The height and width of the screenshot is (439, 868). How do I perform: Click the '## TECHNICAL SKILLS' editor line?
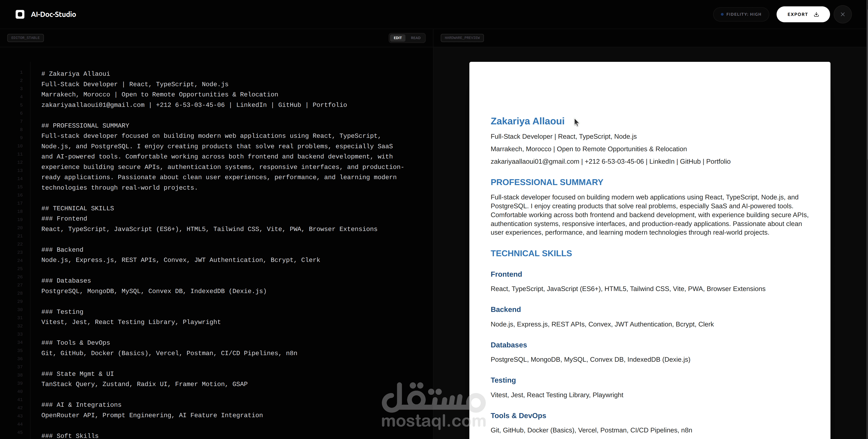[x=78, y=208]
